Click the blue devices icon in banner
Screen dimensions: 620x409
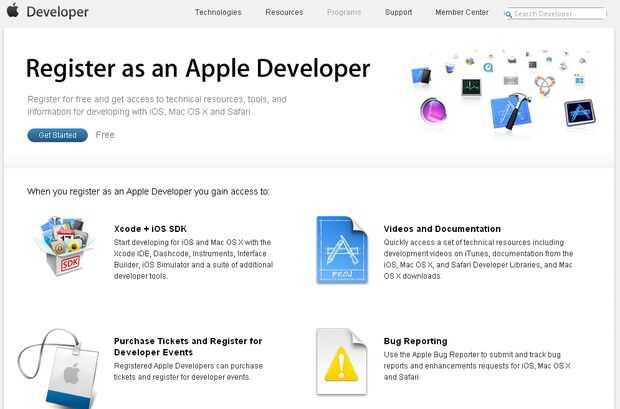421,76
